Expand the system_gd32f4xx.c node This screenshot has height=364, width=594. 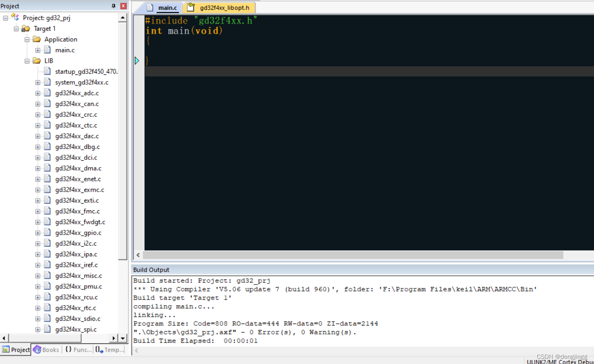point(38,83)
